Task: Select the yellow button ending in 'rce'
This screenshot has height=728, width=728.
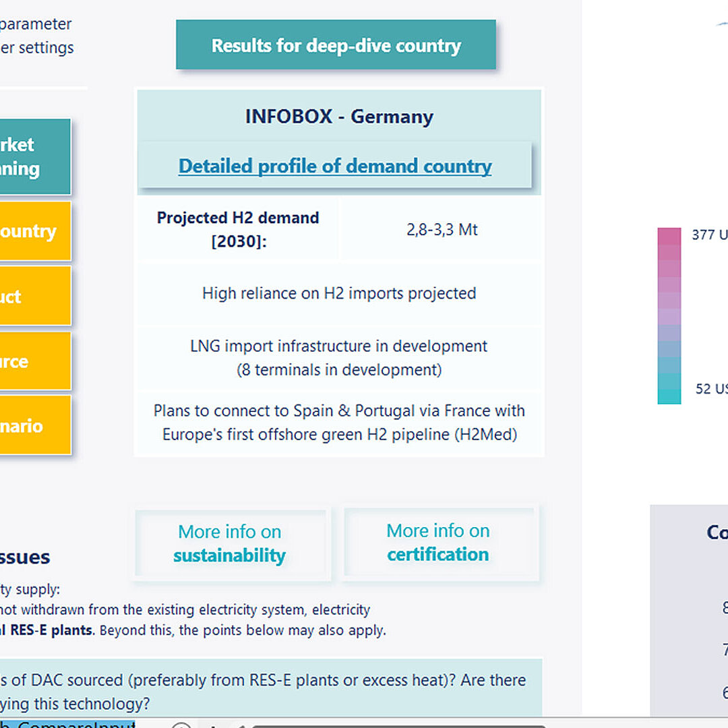Action: click(35, 361)
